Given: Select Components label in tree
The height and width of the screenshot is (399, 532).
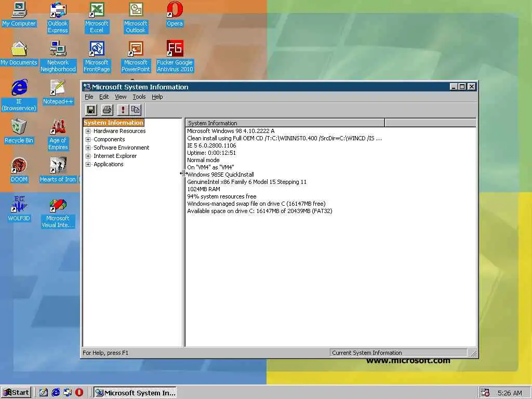Looking at the screenshot, I should pyautogui.click(x=109, y=139).
